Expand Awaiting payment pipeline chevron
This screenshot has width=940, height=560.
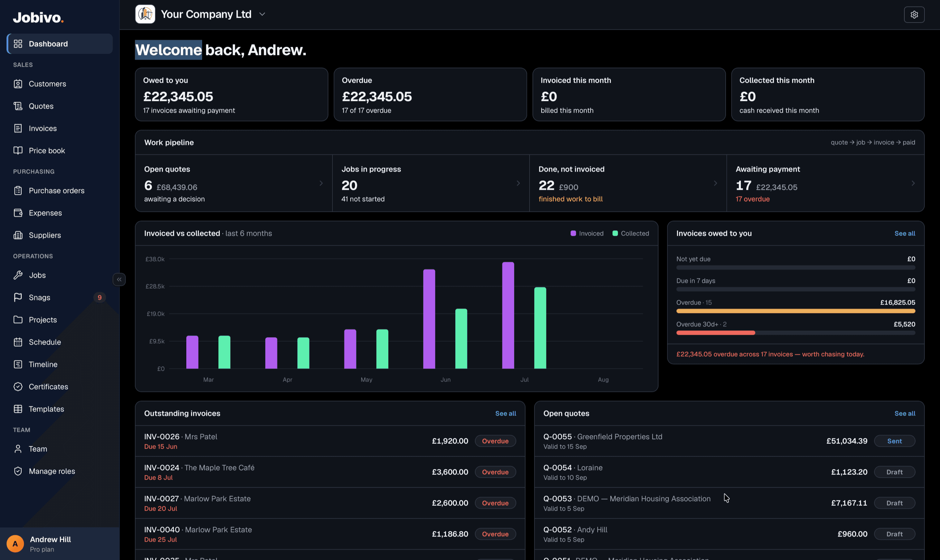tap(913, 183)
